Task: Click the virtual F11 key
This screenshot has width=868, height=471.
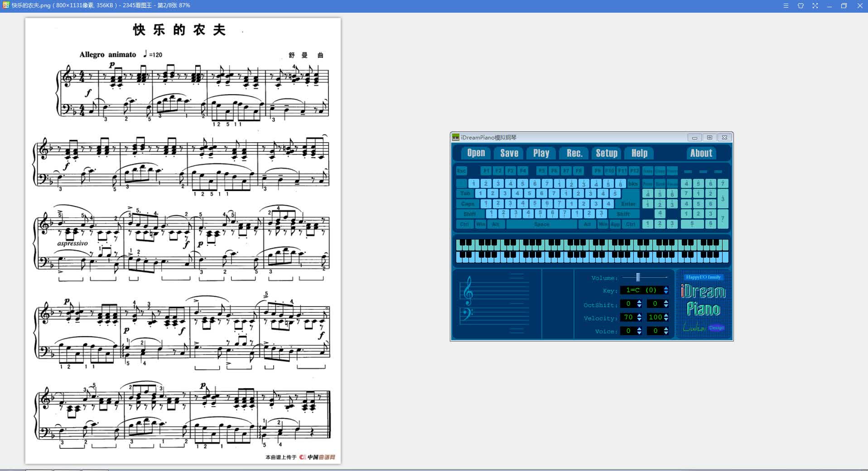Action: click(622, 171)
